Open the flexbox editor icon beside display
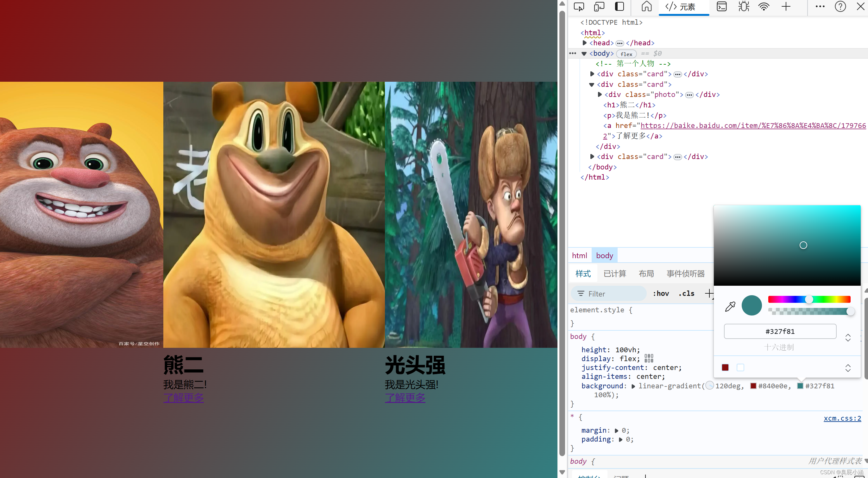 [649, 358]
